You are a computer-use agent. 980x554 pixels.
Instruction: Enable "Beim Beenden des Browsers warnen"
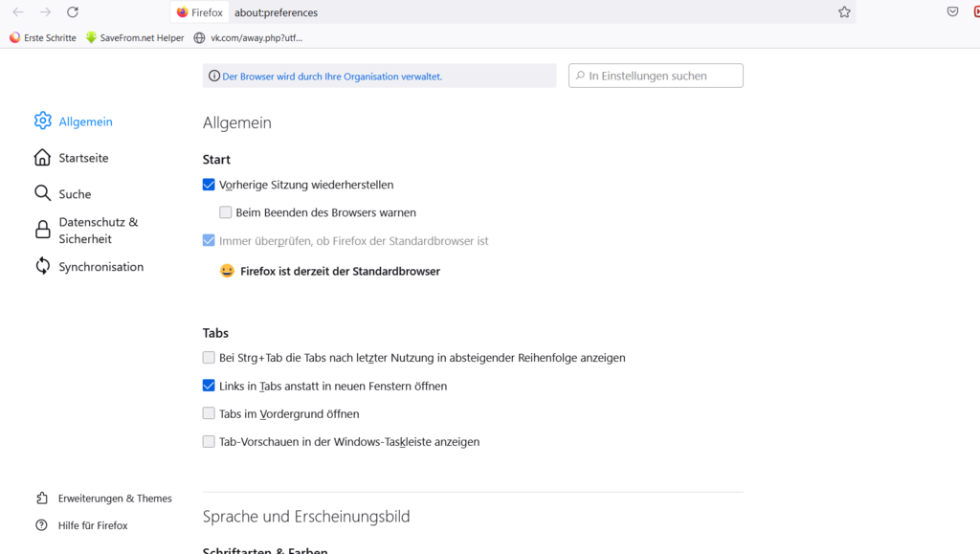point(226,212)
